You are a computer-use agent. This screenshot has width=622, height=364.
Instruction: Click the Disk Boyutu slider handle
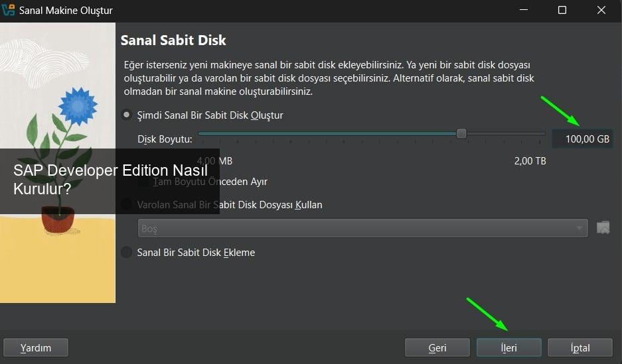pos(461,133)
